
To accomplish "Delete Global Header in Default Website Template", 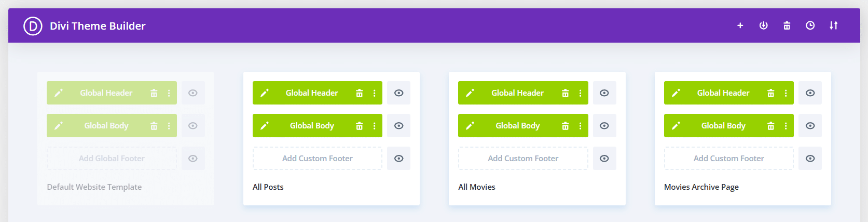I will (154, 93).
